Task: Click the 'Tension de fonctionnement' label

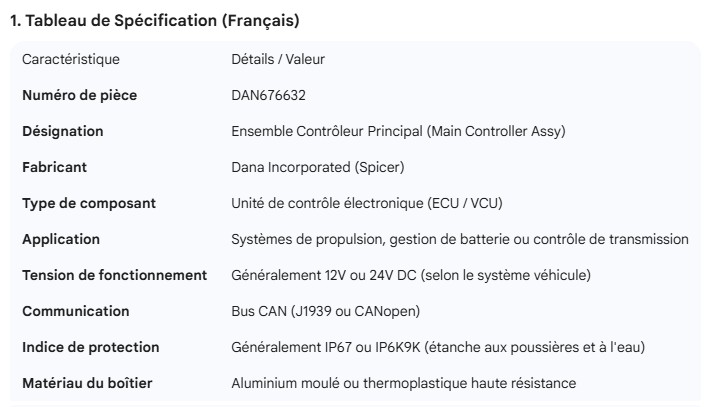Action: click(114, 275)
